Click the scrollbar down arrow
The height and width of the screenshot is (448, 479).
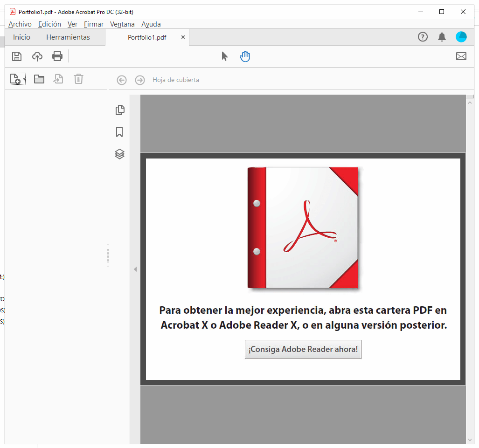click(470, 440)
